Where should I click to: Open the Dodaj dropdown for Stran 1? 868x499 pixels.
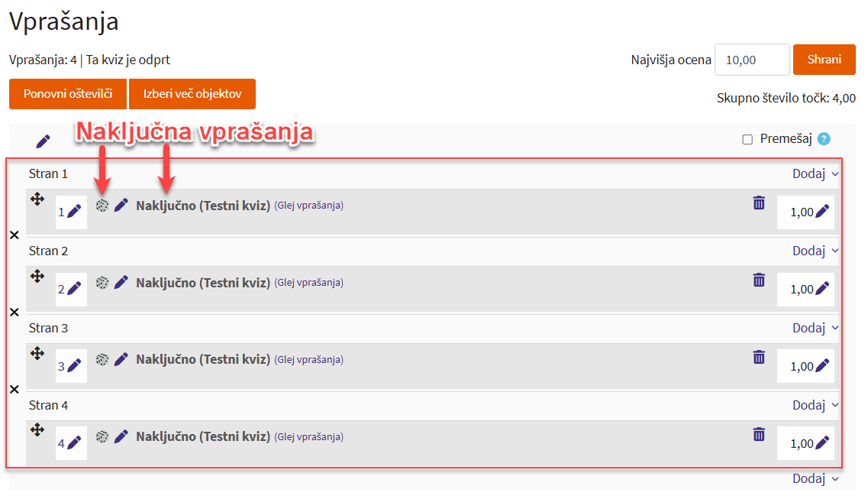click(815, 173)
